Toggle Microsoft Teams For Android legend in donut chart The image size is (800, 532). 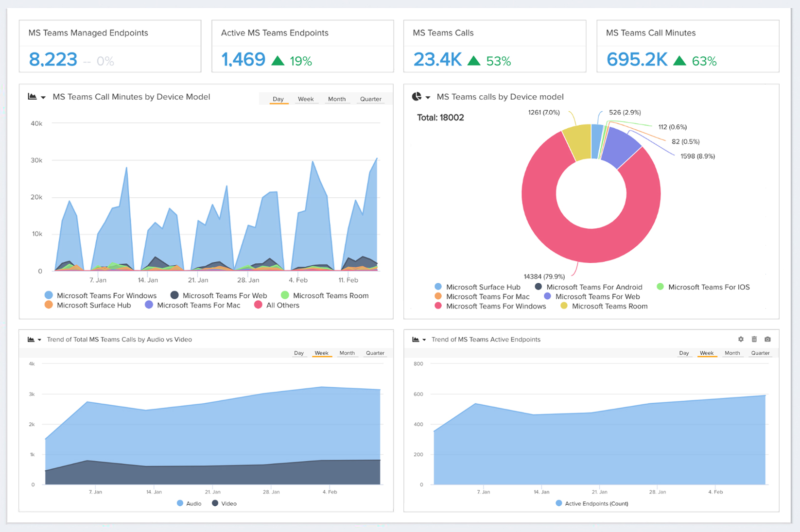click(x=589, y=287)
